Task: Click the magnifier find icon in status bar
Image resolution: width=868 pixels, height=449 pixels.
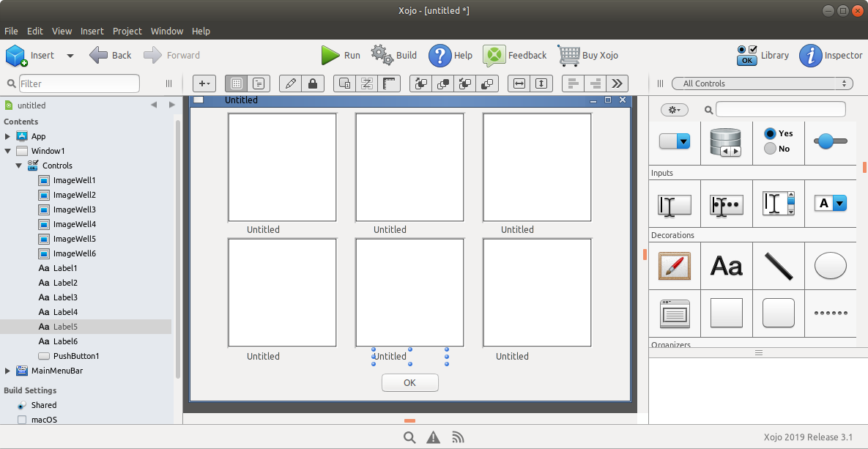Action: (x=409, y=437)
